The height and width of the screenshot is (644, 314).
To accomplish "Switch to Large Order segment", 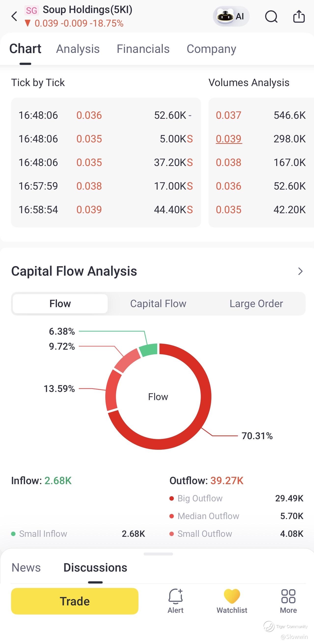I will pos(256,303).
